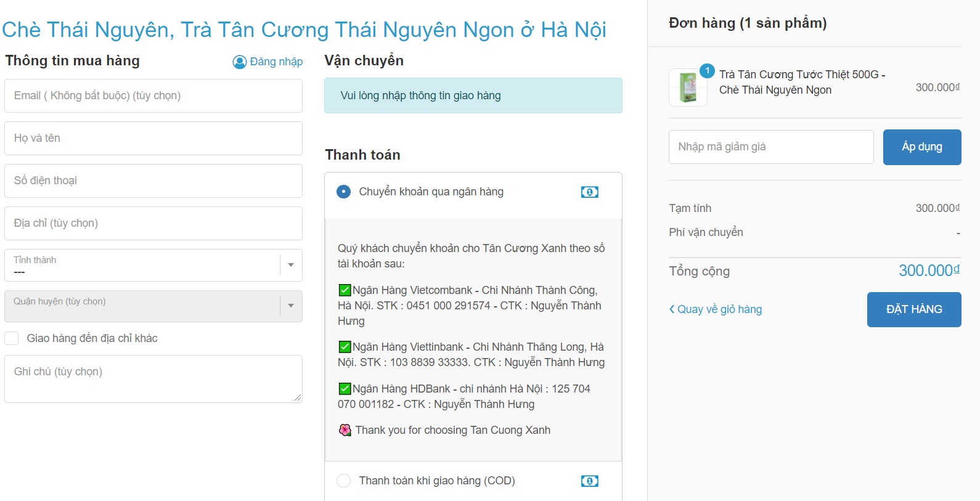Click the COD payment money icon
Viewport: 980px width, 501px height.
[589, 481]
